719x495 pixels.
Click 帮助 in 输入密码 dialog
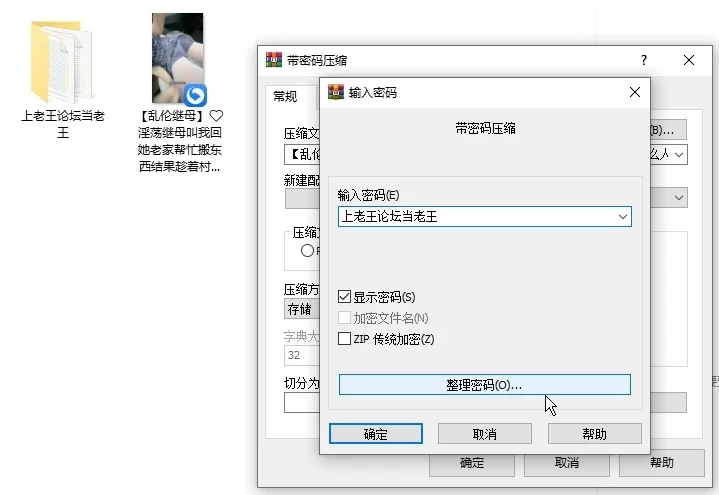coord(594,434)
